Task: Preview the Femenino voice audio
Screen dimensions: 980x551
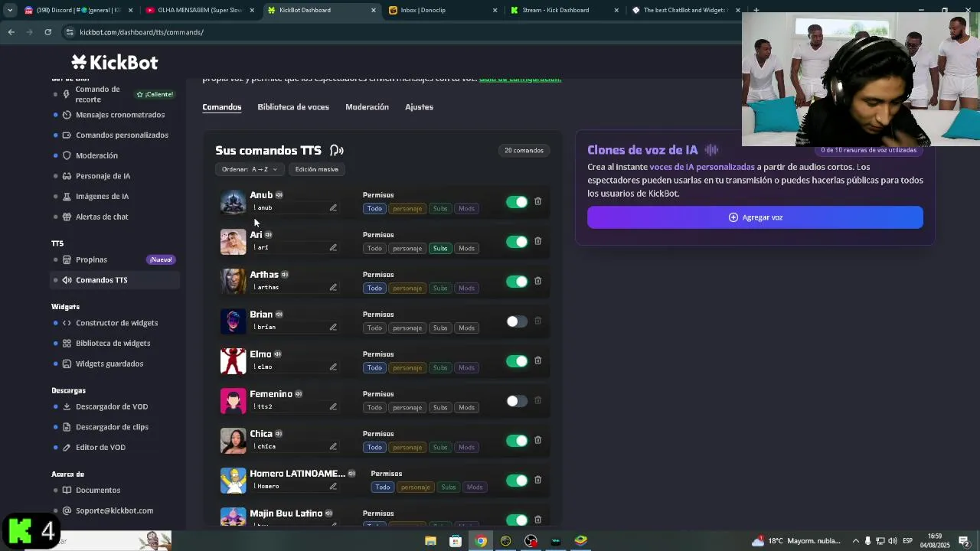Action: (x=299, y=394)
